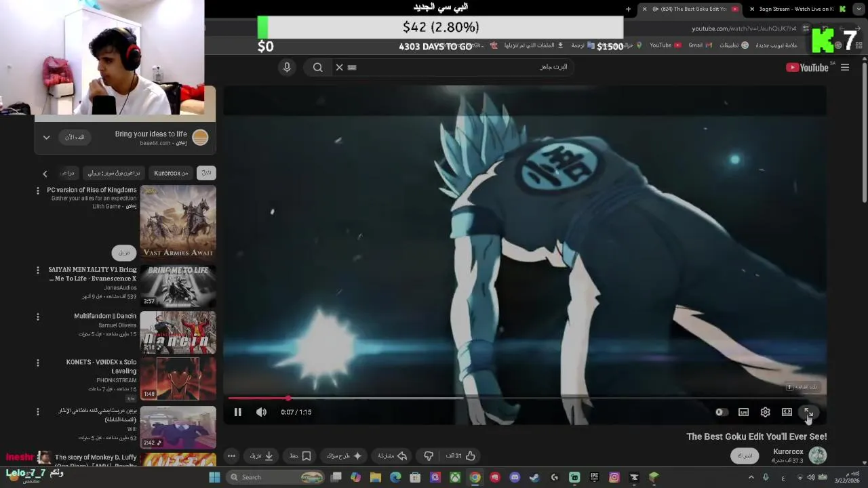Open the player settings gear
The width and height of the screenshot is (868, 488).
[x=765, y=412]
